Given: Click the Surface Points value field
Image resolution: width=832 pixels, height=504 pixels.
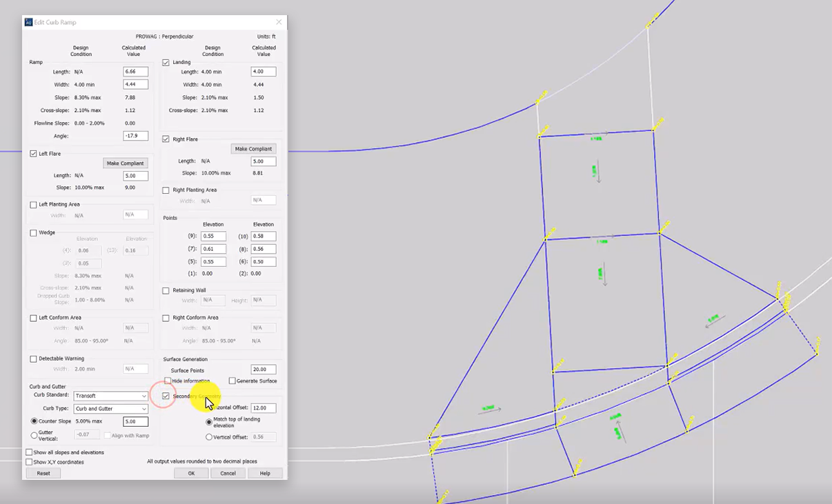Looking at the screenshot, I should pos(264,370).
